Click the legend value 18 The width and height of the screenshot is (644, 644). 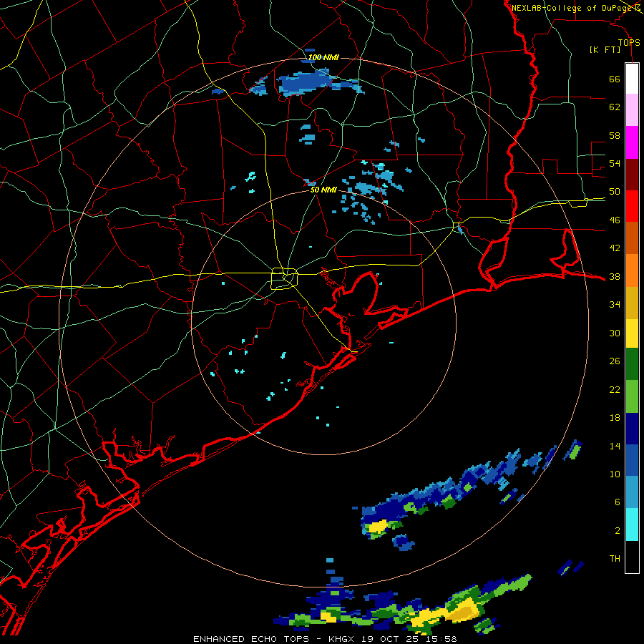coord(615,418)
